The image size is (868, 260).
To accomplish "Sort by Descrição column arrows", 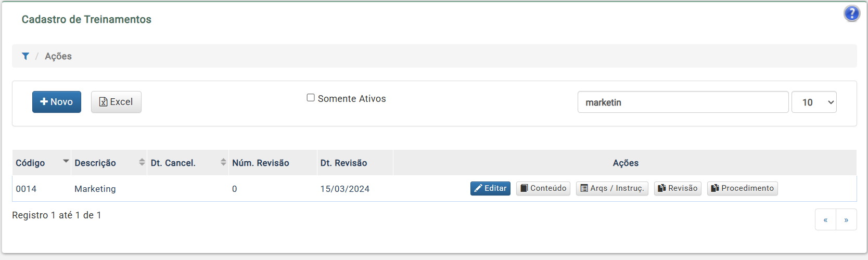I will click(142, 162).
